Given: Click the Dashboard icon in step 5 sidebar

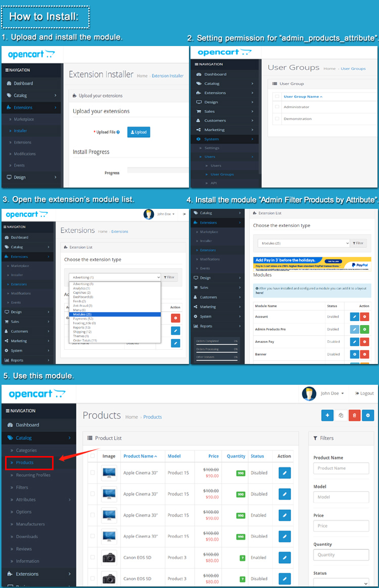Looking at the screenshot, I should [x=10, y=425].
